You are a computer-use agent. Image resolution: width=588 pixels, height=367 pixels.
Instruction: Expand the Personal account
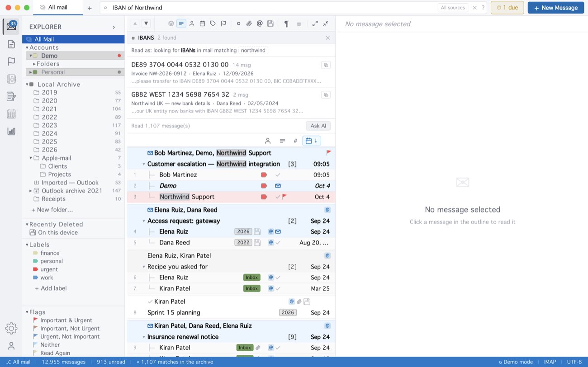tap(31, 72)
